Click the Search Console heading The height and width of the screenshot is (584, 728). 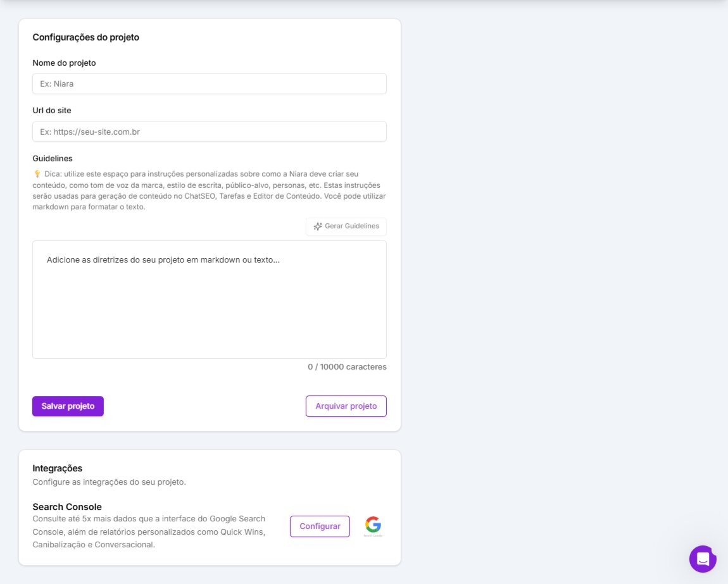[67, 506]
